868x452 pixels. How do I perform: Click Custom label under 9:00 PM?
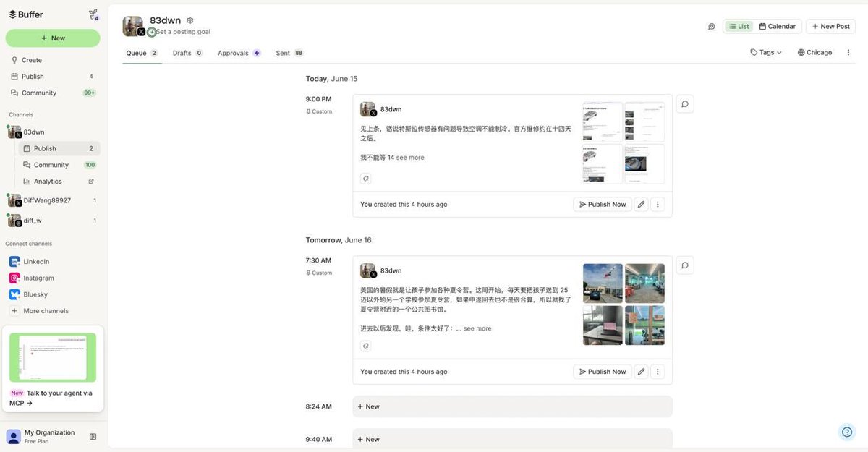click(x=319, y=111)
